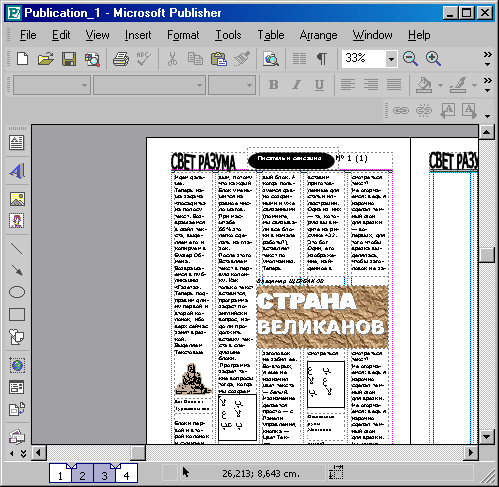Image resolution: width=499 pixels, height=487 pixels.
Task: Go to page 1 in navigator
Action: point(60,474)
